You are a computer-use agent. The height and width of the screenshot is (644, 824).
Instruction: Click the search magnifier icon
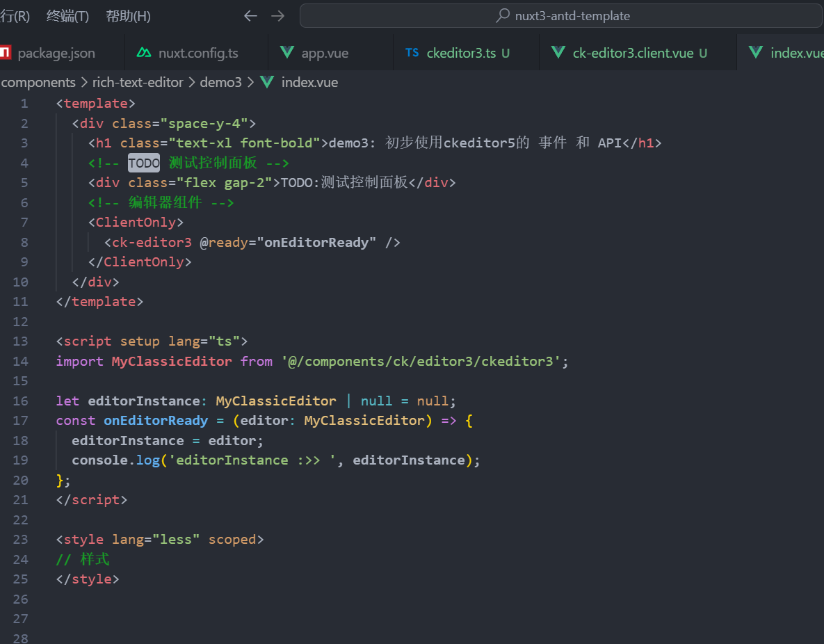(503, 15)
